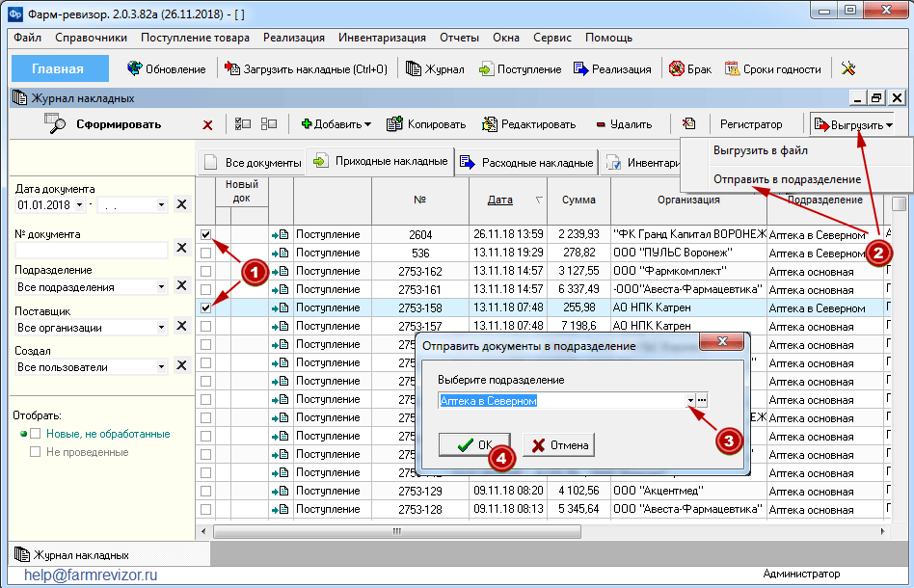Open the Инвентаризация menu
The width and height of the screenshot is (914, 588).
click(x=382, y=38)
